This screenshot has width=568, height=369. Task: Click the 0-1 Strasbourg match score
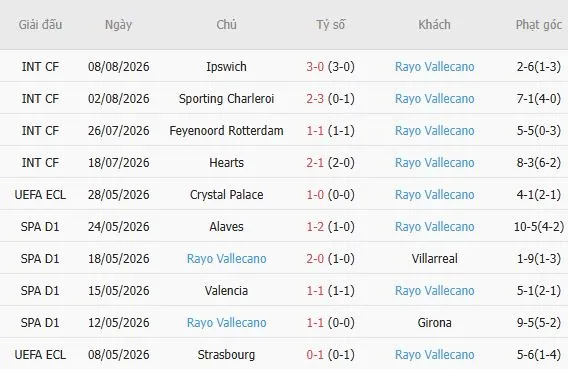[315, 355]
